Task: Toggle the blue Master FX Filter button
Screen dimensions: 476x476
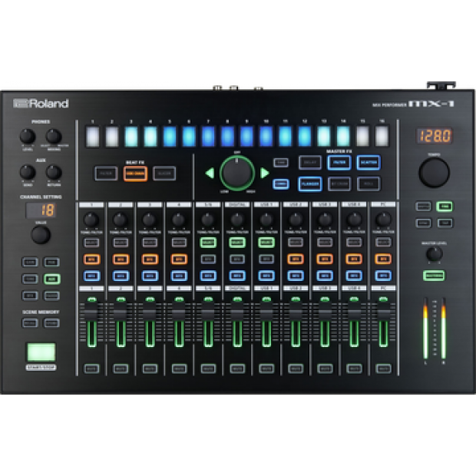Action: (x=339, y=163)
